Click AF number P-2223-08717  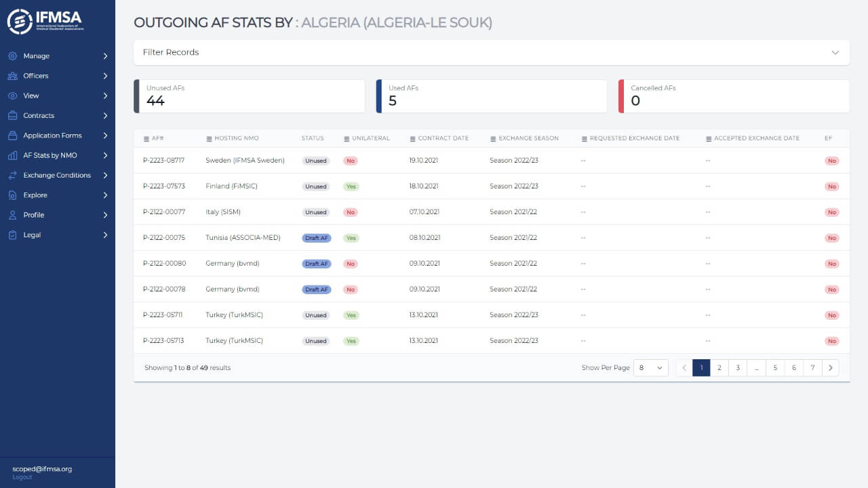click(x=163, y=161)
